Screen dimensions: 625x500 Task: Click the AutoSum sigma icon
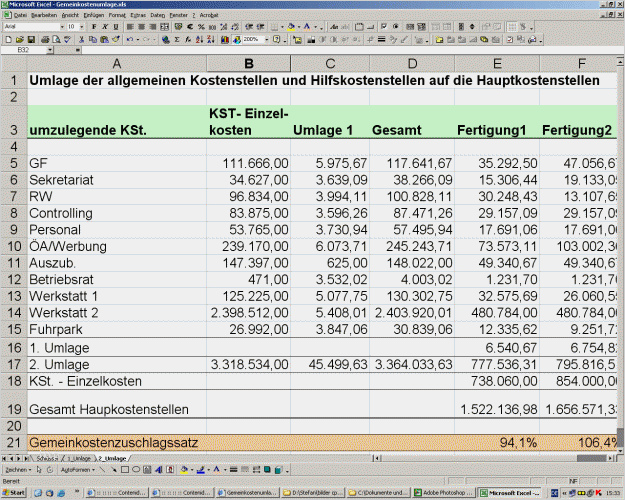(176, 39)
